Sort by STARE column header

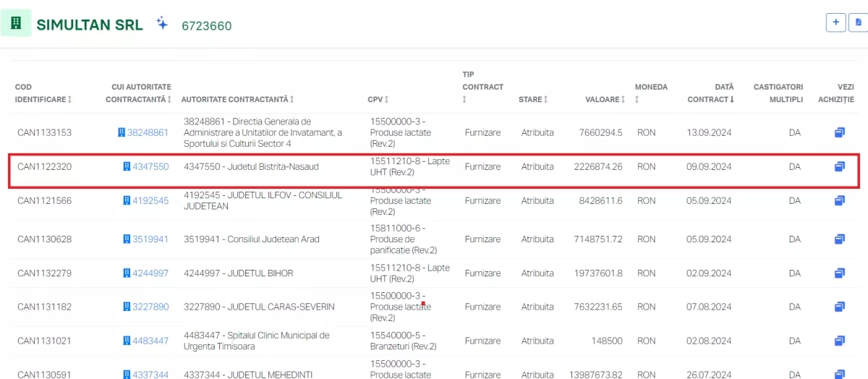coord(533,99)
